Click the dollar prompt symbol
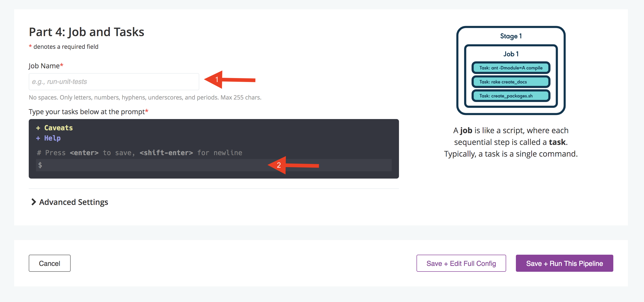The height and width of the screenshot is (302, 644). click(40, 165)
